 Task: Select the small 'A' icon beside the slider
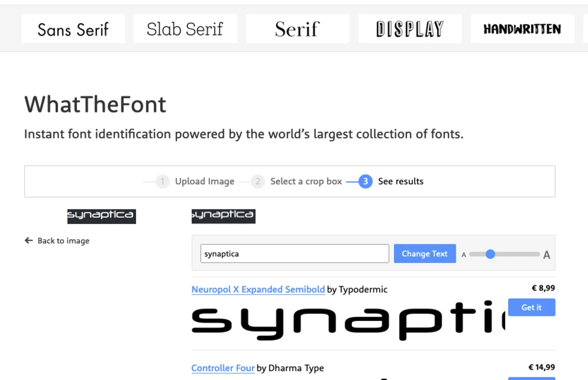(463, 254)
